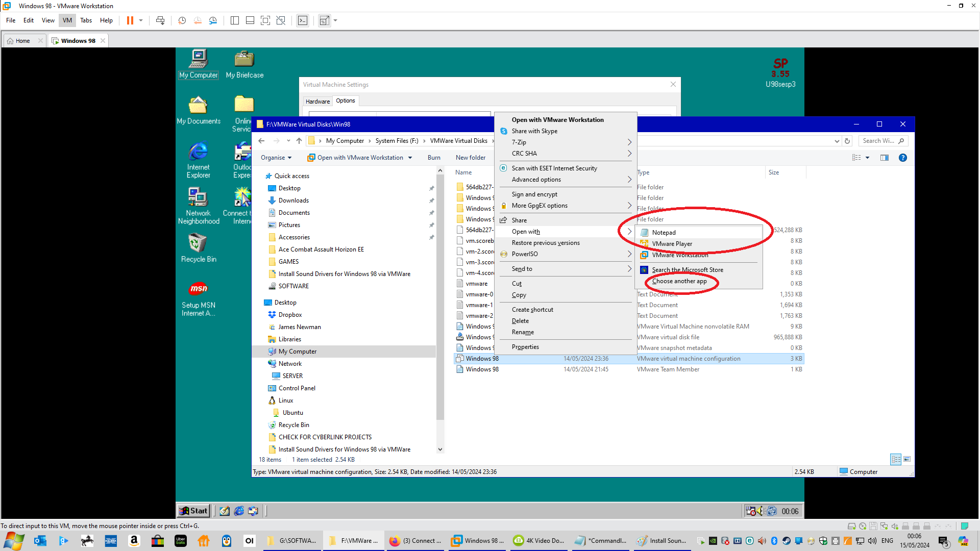Click the Explorer refresh icon

tap(847, 141)
